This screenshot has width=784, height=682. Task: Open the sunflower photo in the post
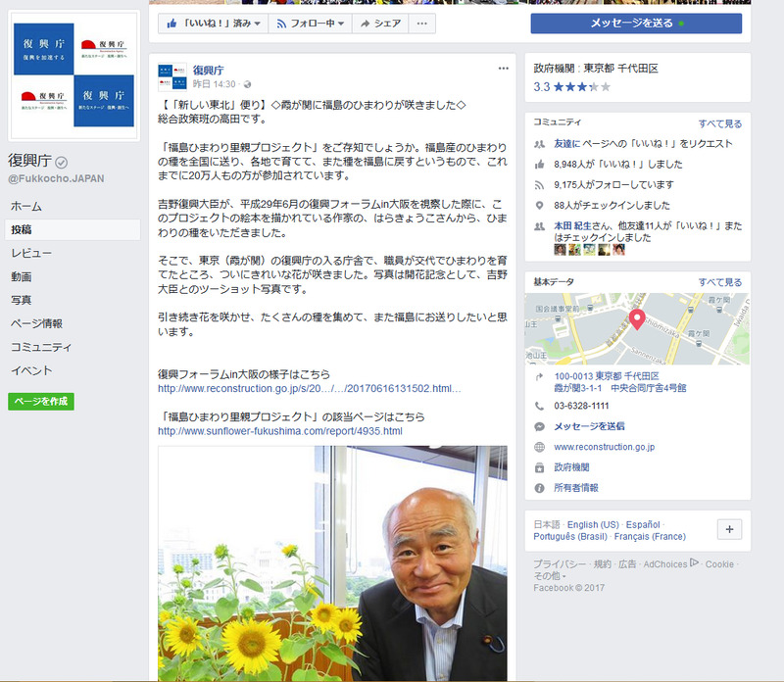pyautogui.click(x=332, y=563)
